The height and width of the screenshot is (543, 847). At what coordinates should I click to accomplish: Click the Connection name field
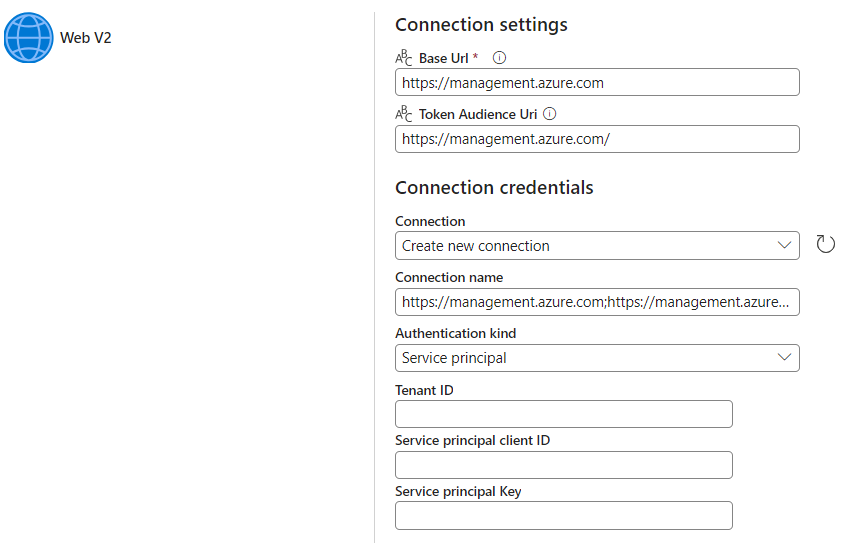[x=597, y=302]
